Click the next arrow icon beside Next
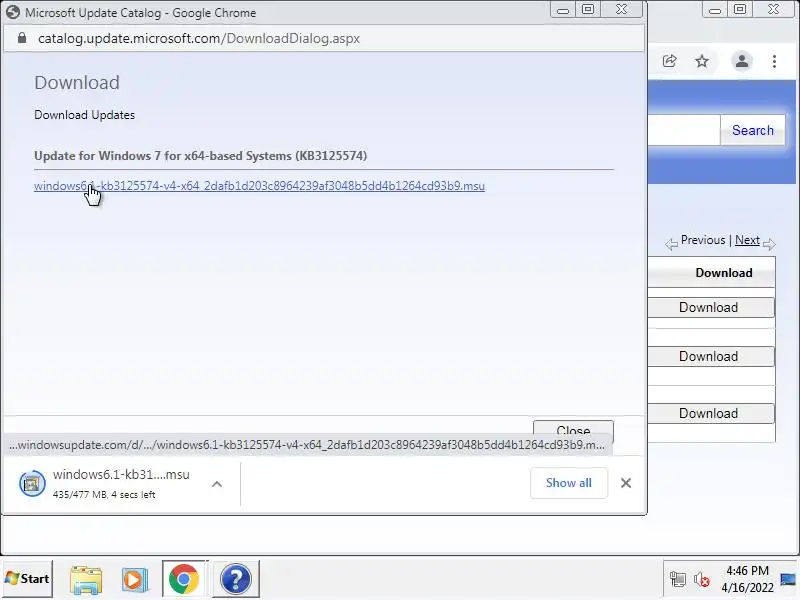This screenshot has height=600, width=800. [x=769, y=244]
